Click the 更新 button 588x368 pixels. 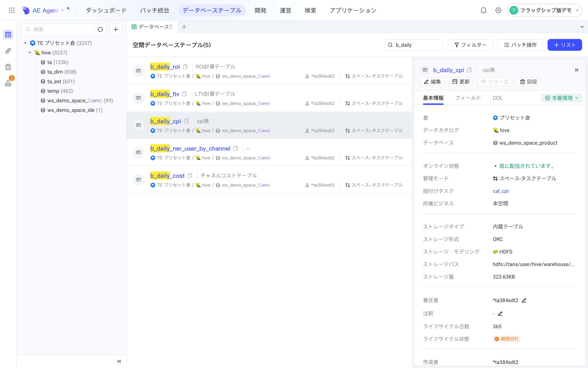click(x=461, y=82)
